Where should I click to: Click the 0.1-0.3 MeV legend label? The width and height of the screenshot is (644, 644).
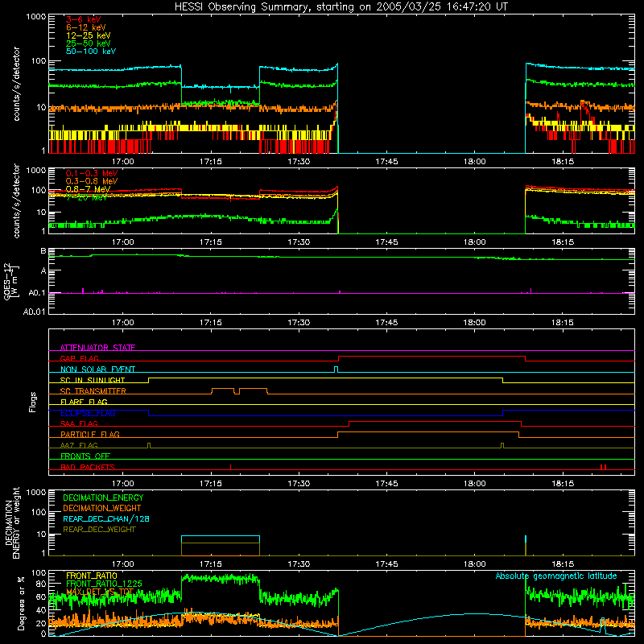coord(92,173)
